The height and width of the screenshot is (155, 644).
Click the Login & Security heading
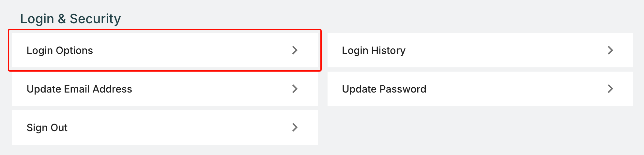[x=70, y=19]
